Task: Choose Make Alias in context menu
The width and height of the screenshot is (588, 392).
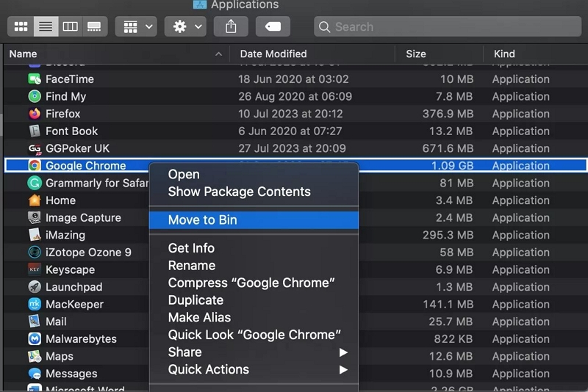Action: [x=254, y=318]
